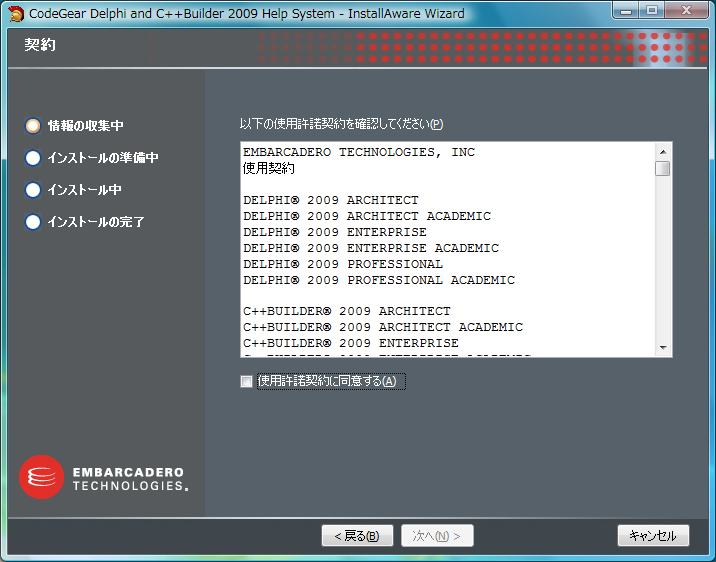The image size is (716, 562).
Task: Click 'DELPHI® 2009 PROFESSIONAL ACADEMIC' line
Action: [x=379, y=280]
